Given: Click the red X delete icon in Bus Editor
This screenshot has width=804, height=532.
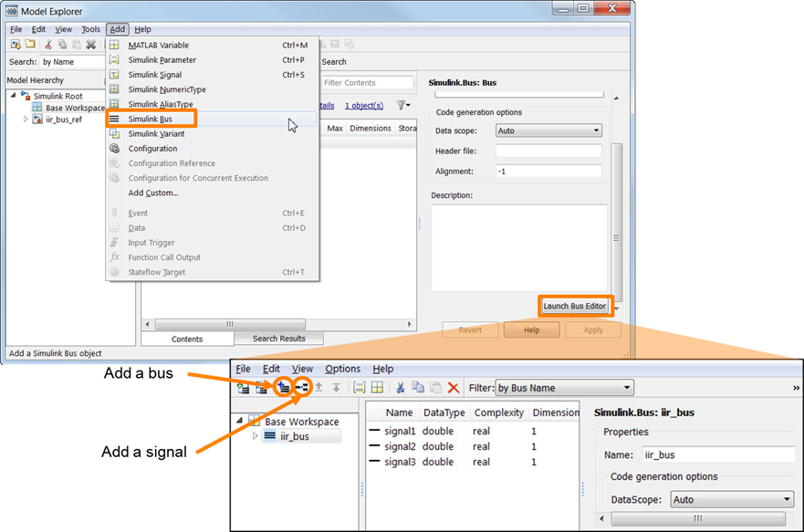Looking at the screenshot, I should pyautogui.click(x=454, y=388).
